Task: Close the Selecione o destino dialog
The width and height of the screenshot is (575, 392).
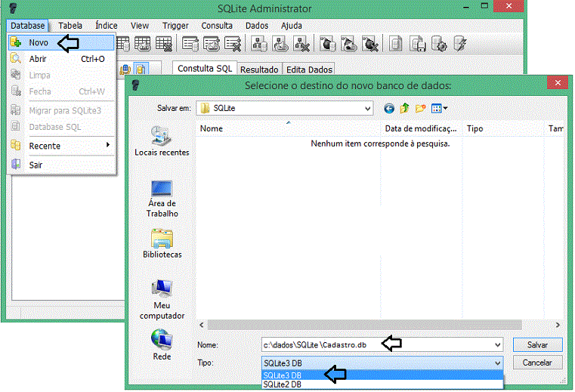Action: 558,83
